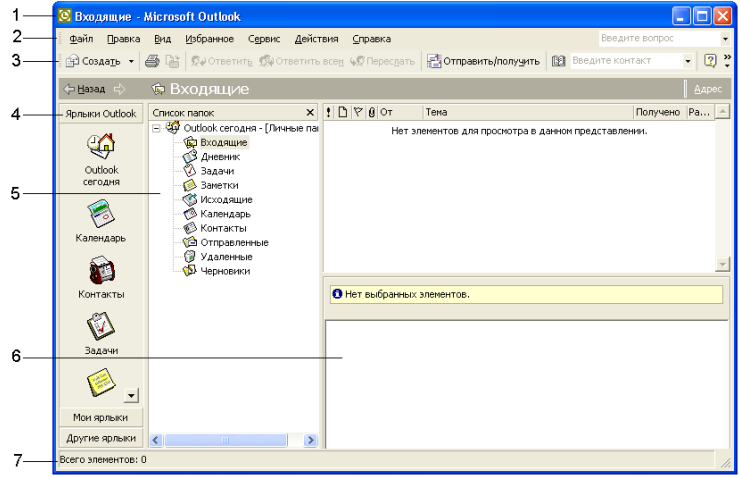Select Outlook сегодня root folder
Screen dimensions: 740x477
pos(242,128)
